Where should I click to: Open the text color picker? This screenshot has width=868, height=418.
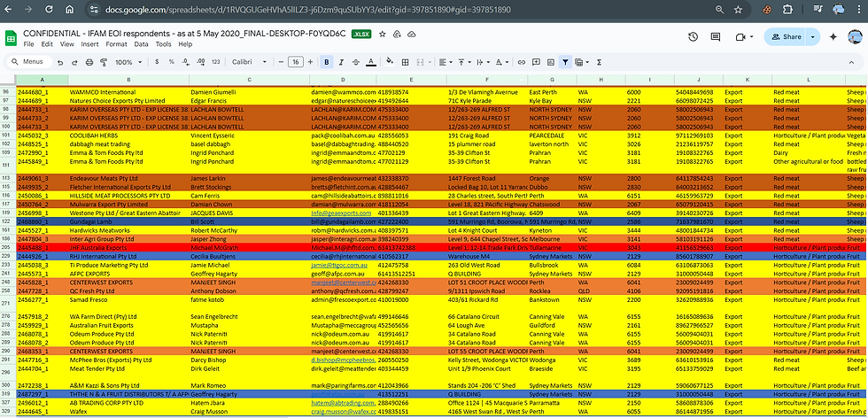point(371,62)
